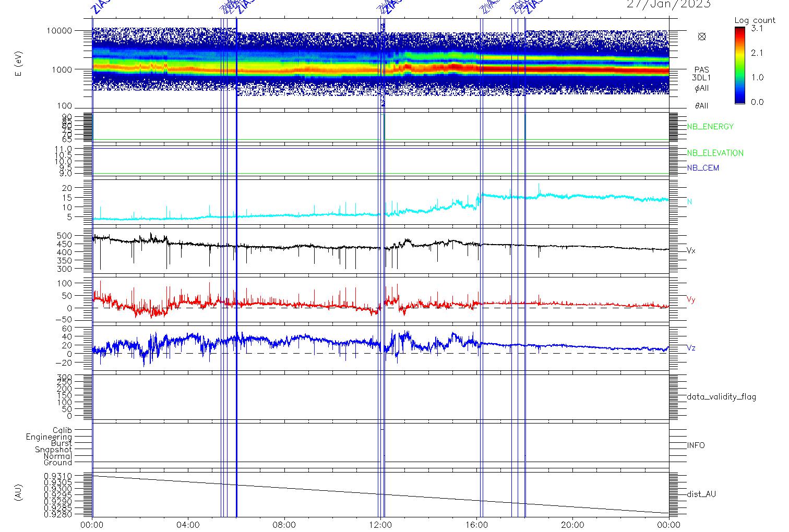Click the −50 tick on Vy axis
Screen dimensions: 789x532
63,320
